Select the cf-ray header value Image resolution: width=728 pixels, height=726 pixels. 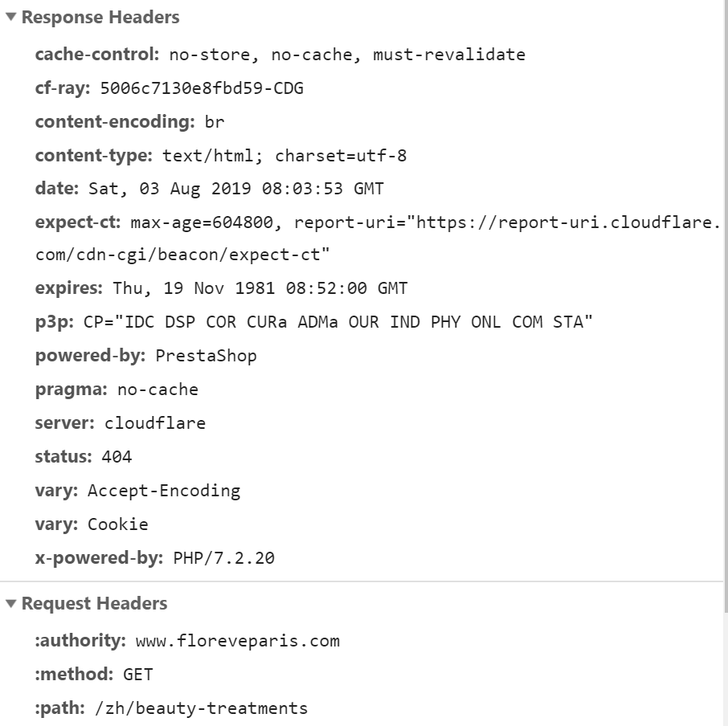pos(202,88)
